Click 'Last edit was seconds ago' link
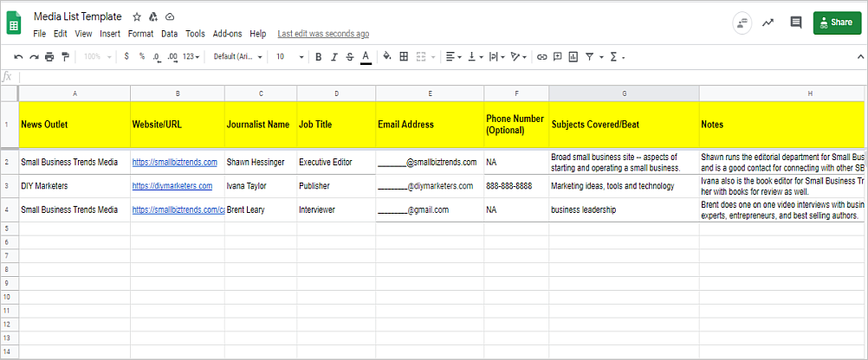 tap(323, 34)
